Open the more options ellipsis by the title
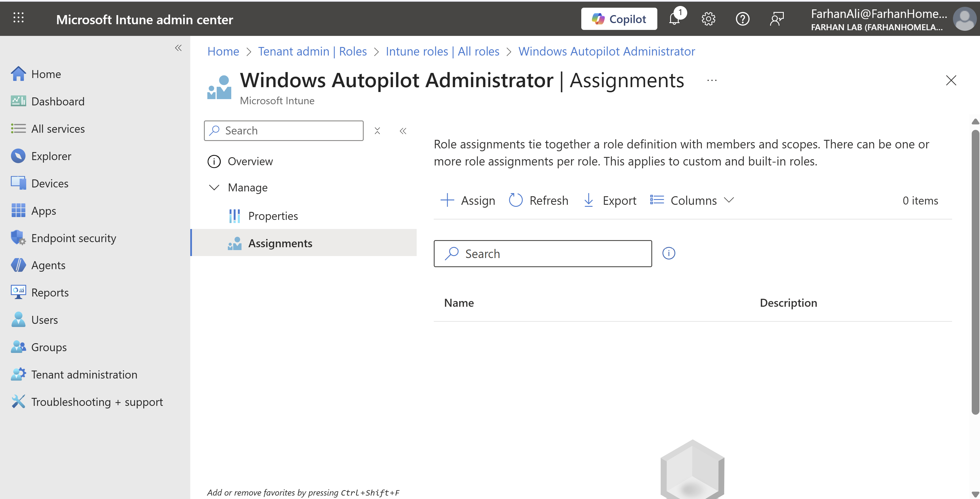The width and height of the screenshot is (980, 499). pyautogui.click(x=712, y=80)
